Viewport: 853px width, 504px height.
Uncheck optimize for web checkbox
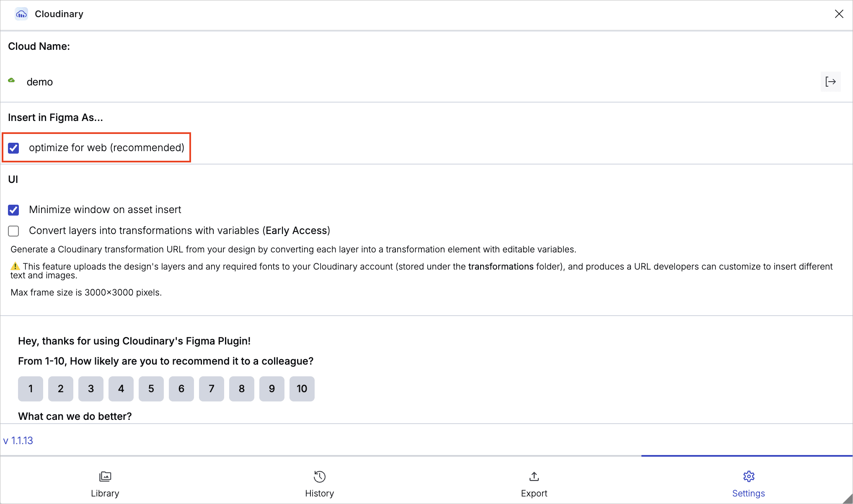[x=14, y=148]
